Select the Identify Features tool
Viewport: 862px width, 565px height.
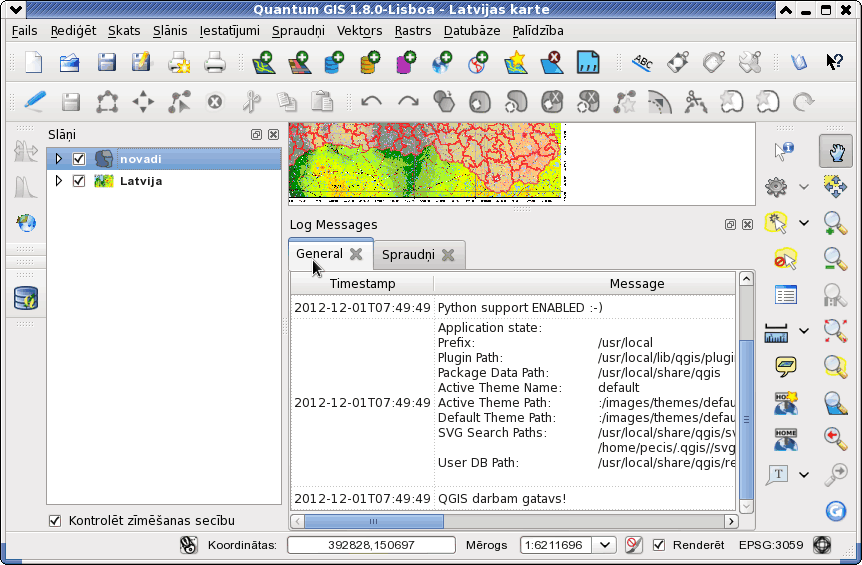(x=783, y=151)
